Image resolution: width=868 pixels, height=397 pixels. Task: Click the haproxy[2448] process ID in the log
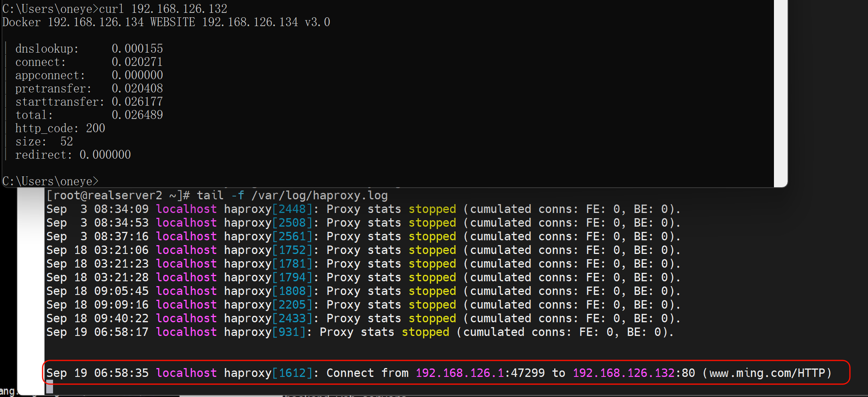(292, 209)
